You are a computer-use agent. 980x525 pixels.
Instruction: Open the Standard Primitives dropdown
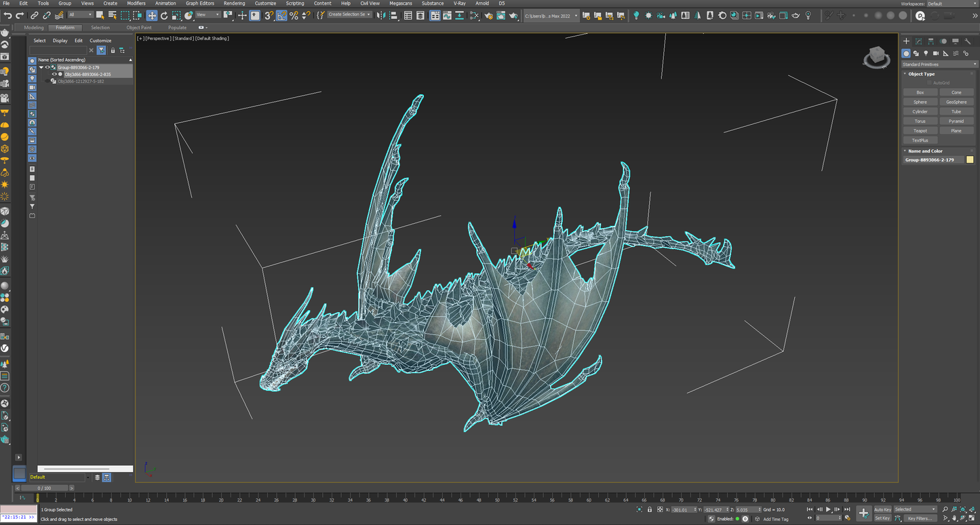coord(939,64)
